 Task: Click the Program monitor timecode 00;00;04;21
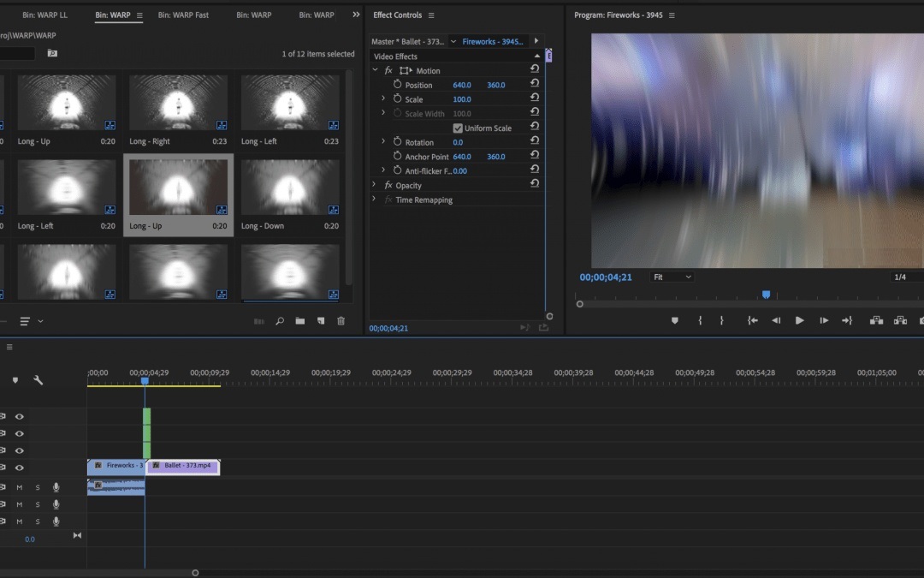click(x=605, y=277)
